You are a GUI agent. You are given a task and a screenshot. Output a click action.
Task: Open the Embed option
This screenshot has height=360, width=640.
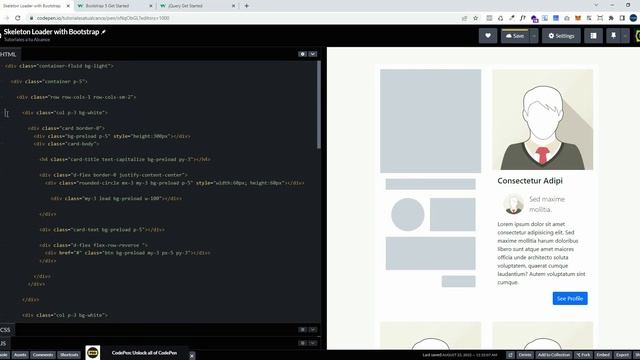click(603, 355)
